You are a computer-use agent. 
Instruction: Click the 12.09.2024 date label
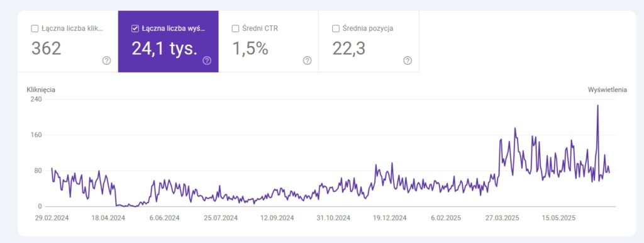pyautogui.click(x=277, y=218)
